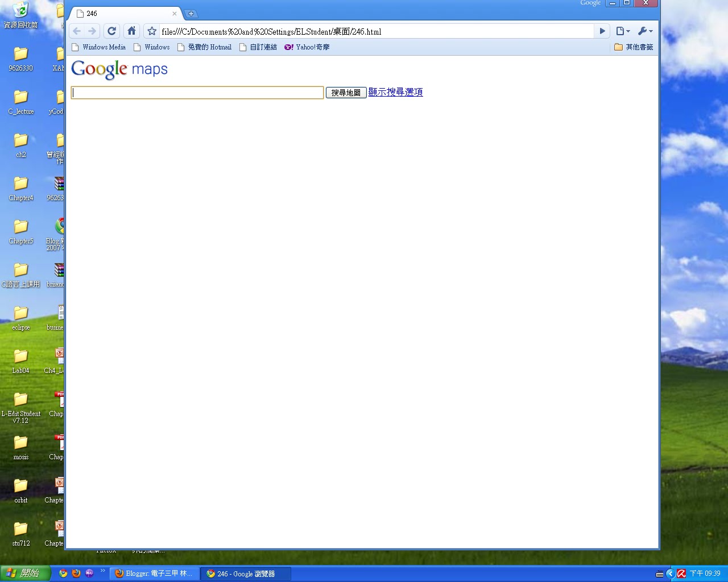Expand the quick launch overflow chevron
Screen dimensions: 728x582
coord(103,571)
